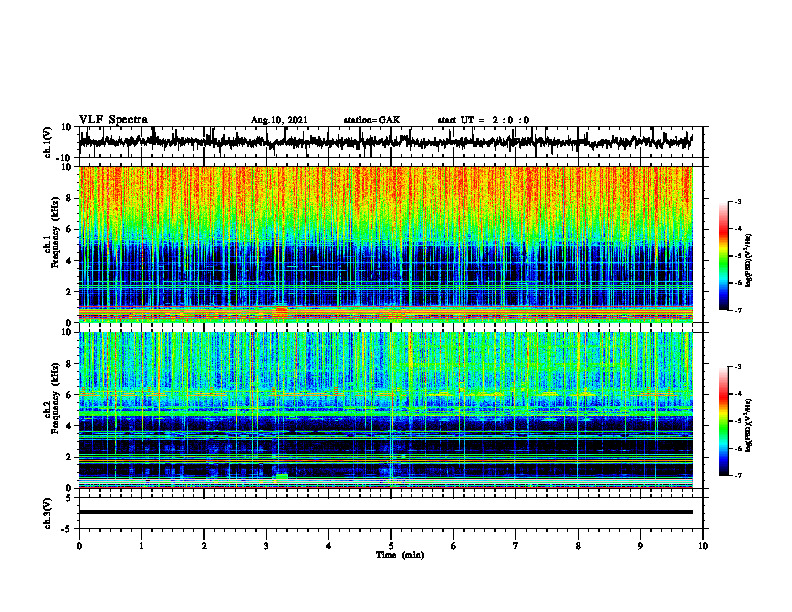Click the "-5" tick on ch.3(V) axis
The width and height of the screenshot is (792, 612).
pyautogui.click(x=68, y=529)
